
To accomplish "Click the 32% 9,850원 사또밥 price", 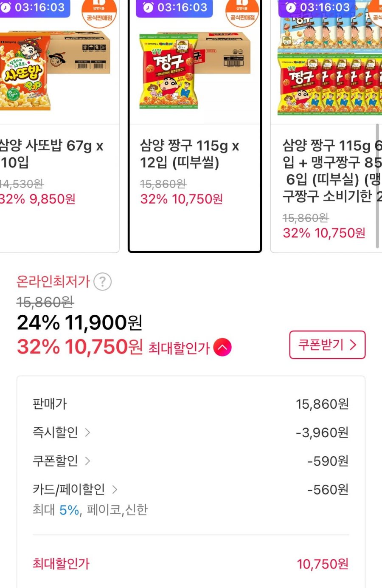I will [x=37, y=199].
